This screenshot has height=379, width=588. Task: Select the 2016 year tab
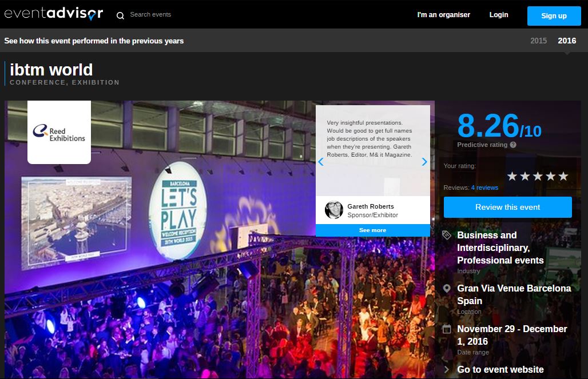[567, 41]
